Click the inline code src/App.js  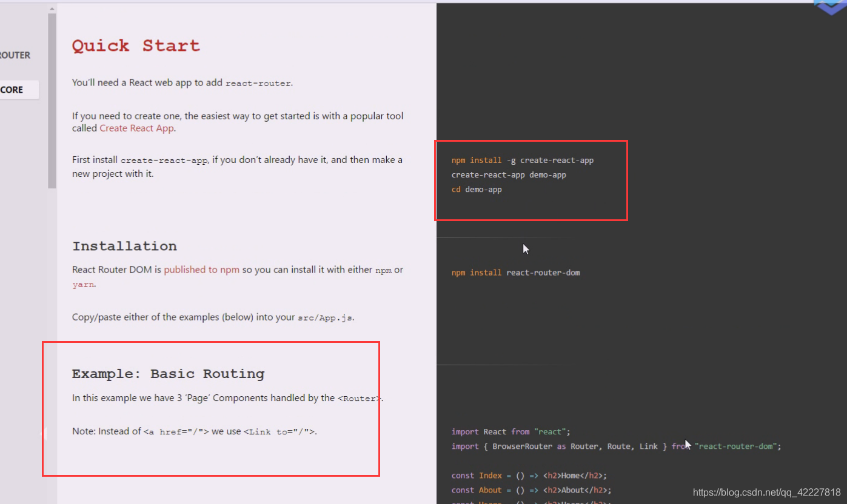click(x=325, y=317)
